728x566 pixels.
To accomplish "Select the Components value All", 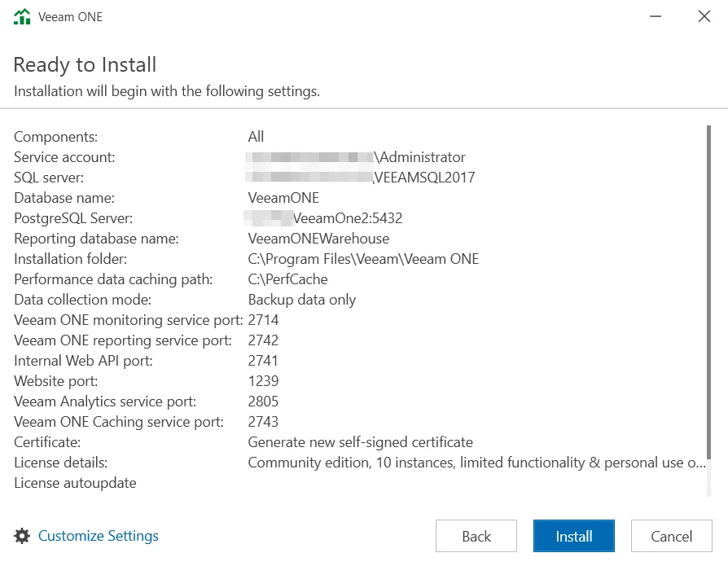I will (x=257, y=137).
